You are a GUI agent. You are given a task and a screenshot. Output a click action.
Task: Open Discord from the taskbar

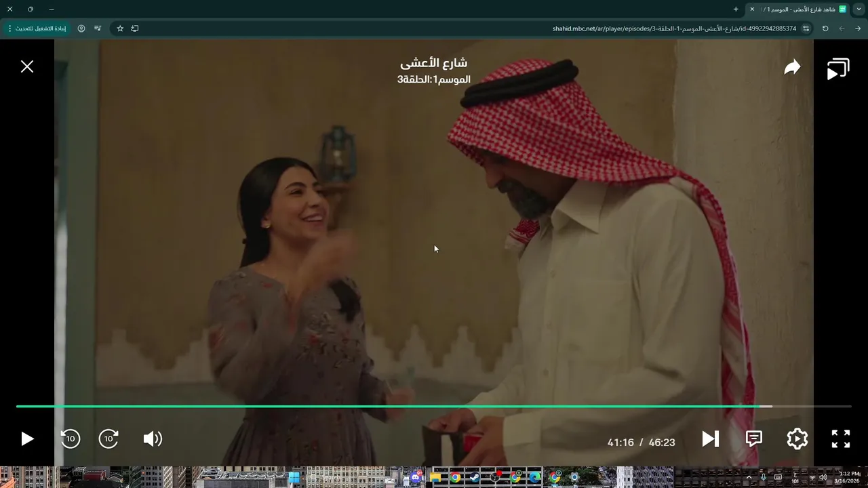coord(416,477)
